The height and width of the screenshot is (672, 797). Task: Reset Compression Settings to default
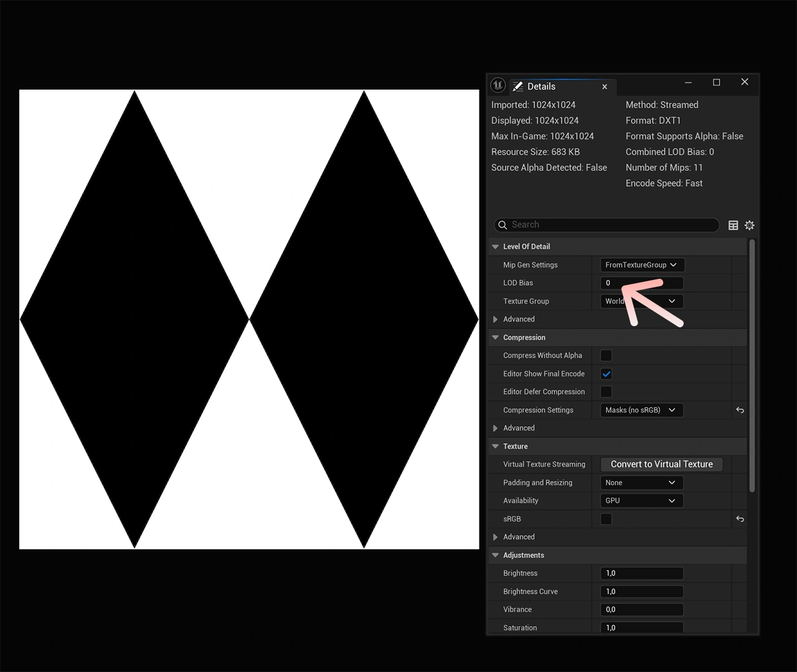click(x=740, y=410)
